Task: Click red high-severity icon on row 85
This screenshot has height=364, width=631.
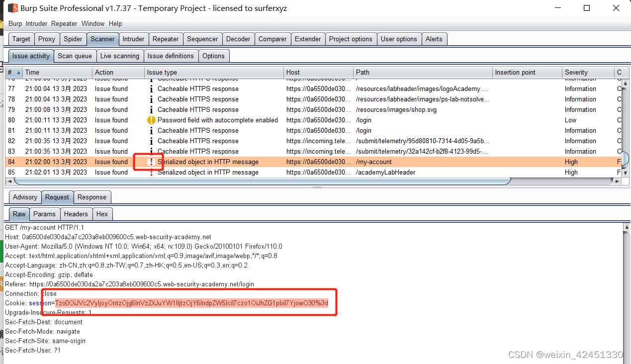Action: coord(152,173)
